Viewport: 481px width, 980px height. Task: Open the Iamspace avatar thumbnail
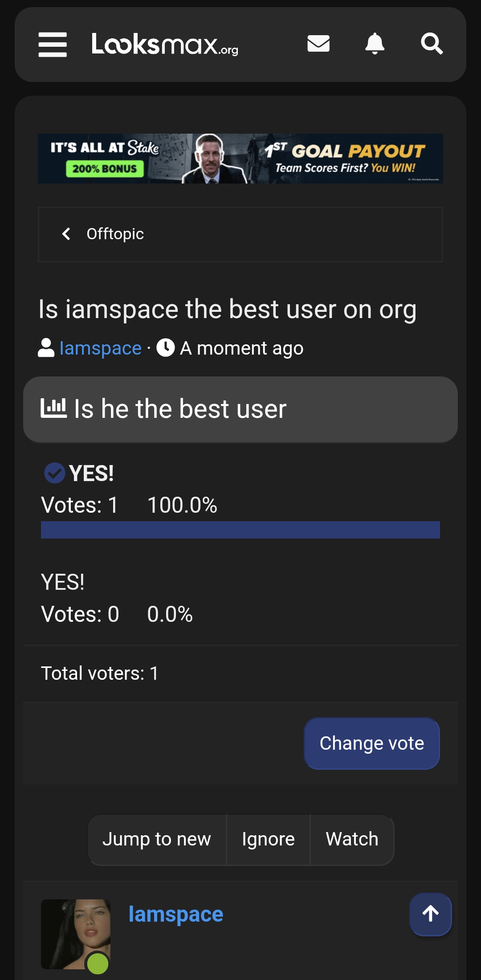click(x=76, y=934)
